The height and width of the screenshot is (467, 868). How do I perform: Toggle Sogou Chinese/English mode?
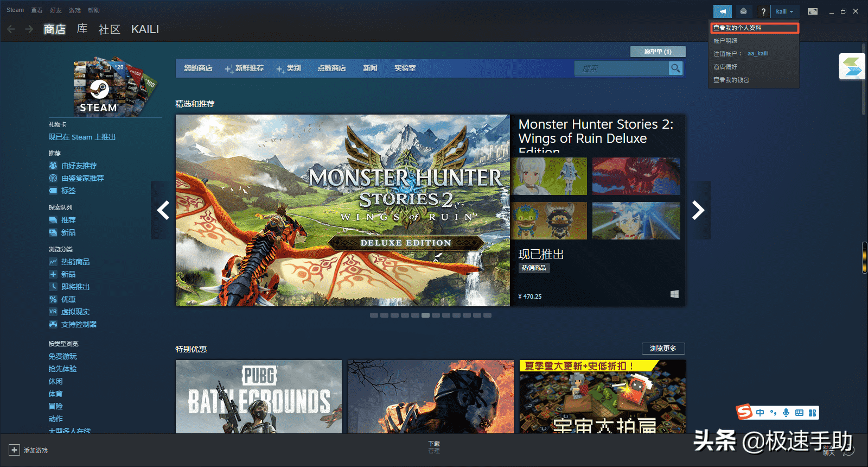coord(760,413)
